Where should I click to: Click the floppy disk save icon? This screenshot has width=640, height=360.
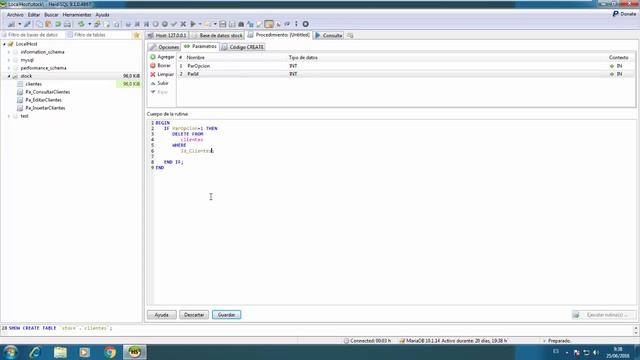222,24
